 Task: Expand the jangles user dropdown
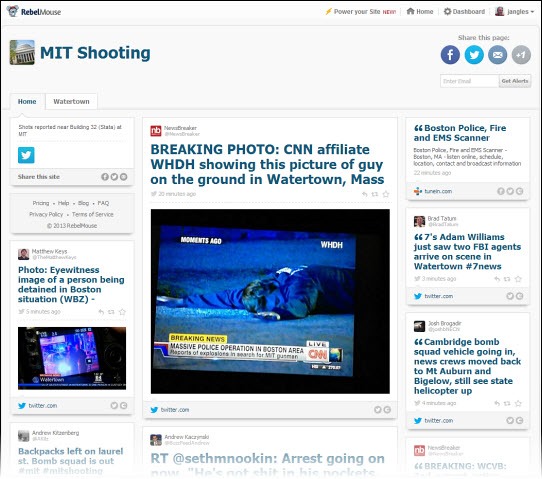pos(514,12)
